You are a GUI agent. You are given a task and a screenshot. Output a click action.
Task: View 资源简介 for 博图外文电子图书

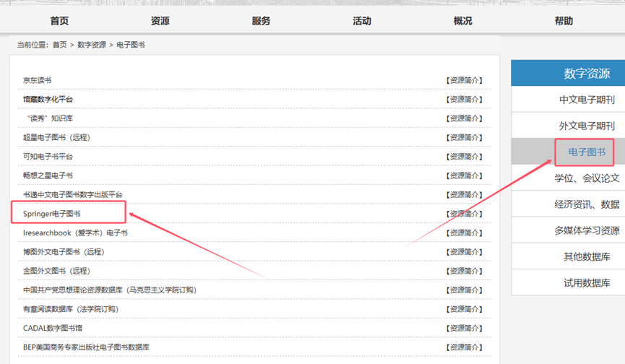[465, 253]
